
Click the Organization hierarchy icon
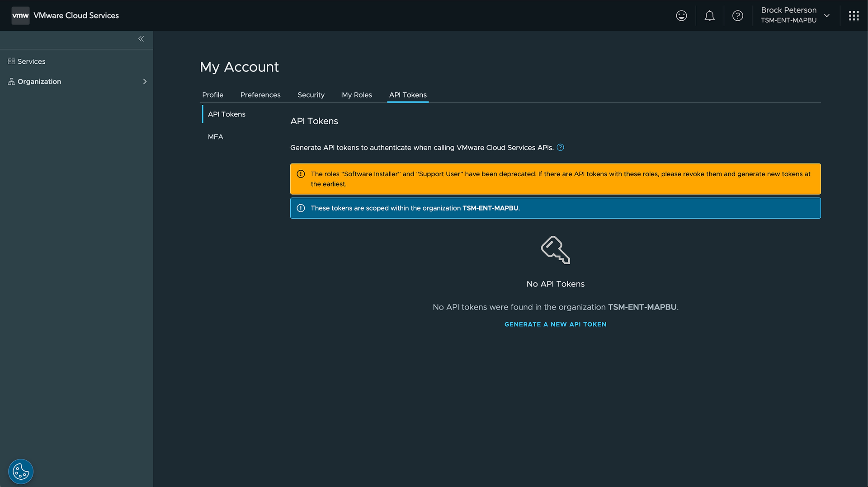coord(11,81)
